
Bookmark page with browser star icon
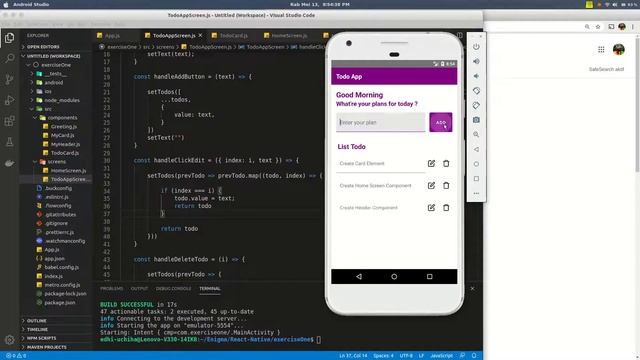tap(598, 27)
